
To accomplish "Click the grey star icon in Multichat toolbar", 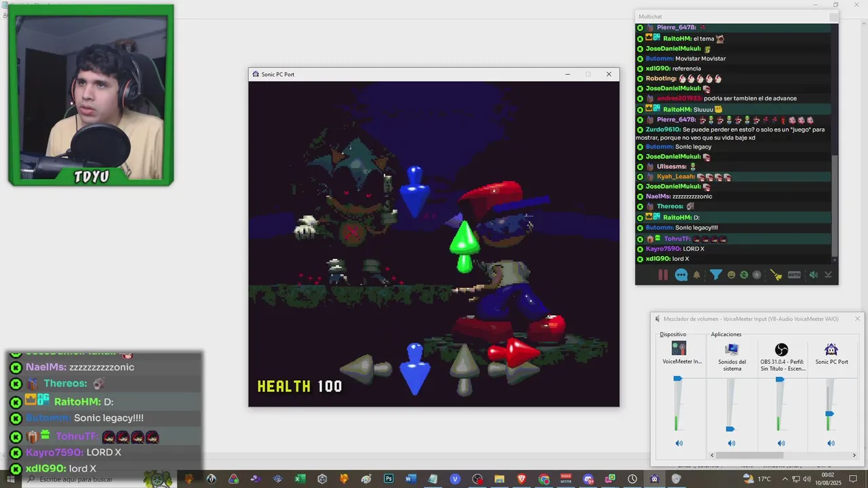I will pyautogui.click(x=757, y=274).
